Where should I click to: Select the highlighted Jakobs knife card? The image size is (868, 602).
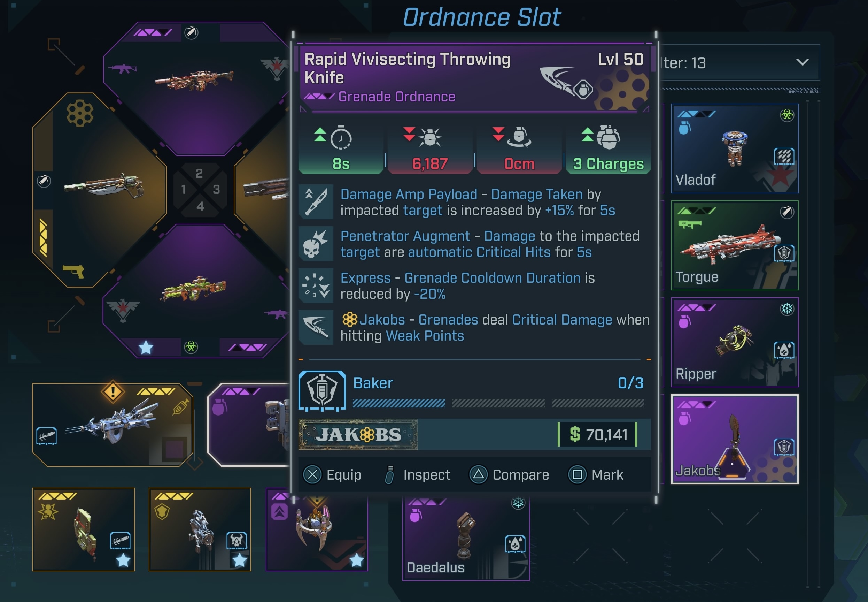click(x=734, y=439)
